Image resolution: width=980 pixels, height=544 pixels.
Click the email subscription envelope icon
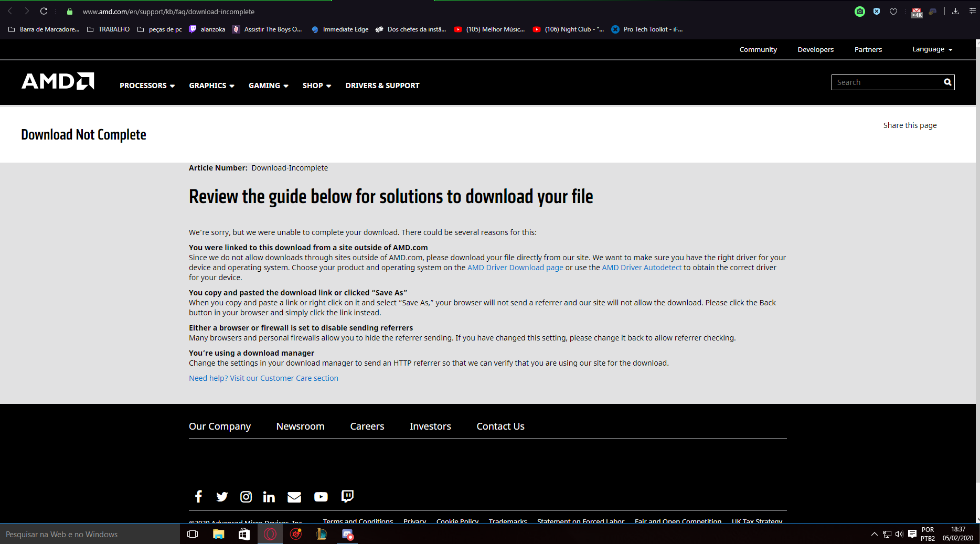pyautogui.click(x=294, y=497)
